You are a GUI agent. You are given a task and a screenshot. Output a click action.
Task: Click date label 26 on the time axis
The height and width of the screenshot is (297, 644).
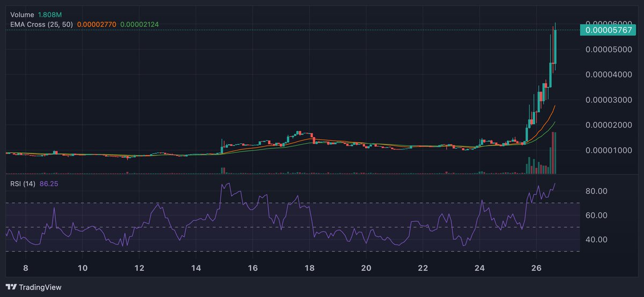point(537,268)
